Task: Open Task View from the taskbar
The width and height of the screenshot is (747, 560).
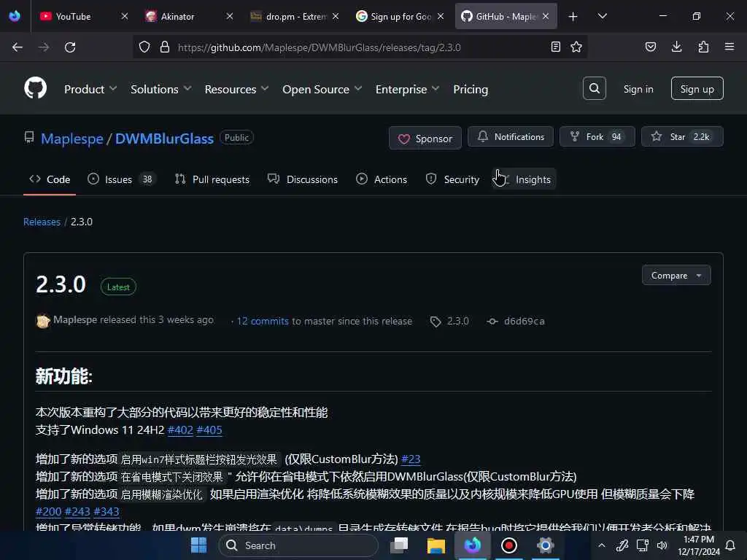Action: [399, 545]
